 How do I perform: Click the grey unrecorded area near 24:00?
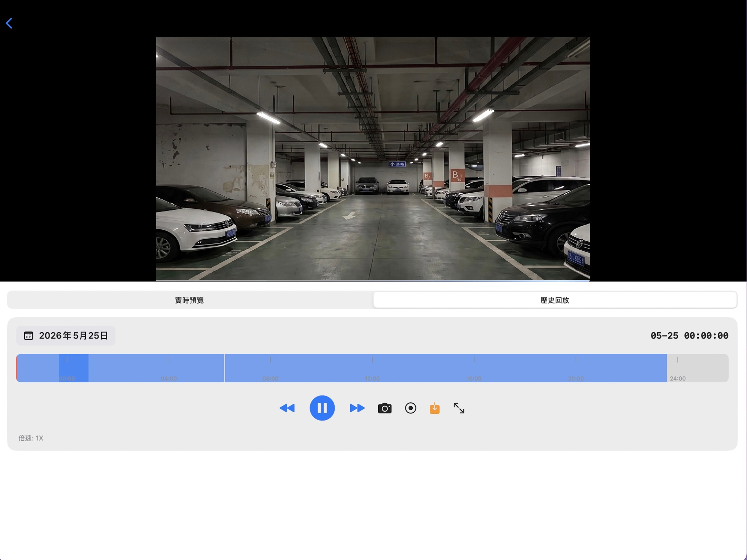point(698,368)
